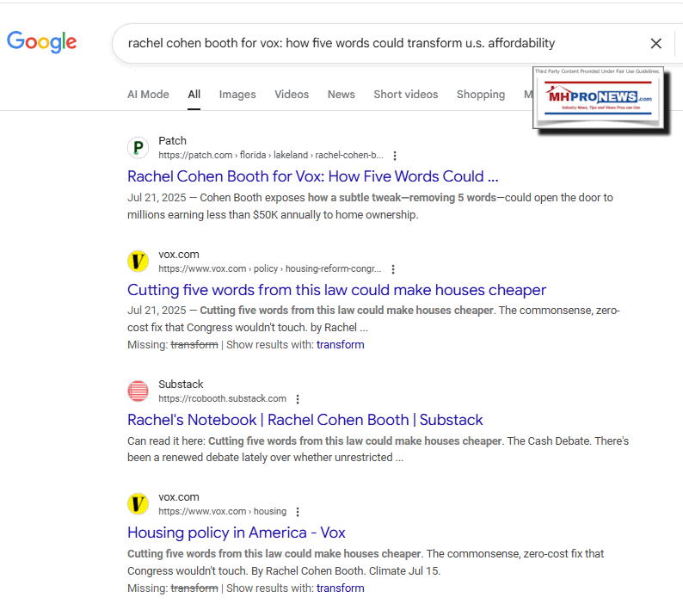The width and height of the screenshot is (683, 616).
Task: Click the Patch site favicon
Action: click(x=138, y=148)
